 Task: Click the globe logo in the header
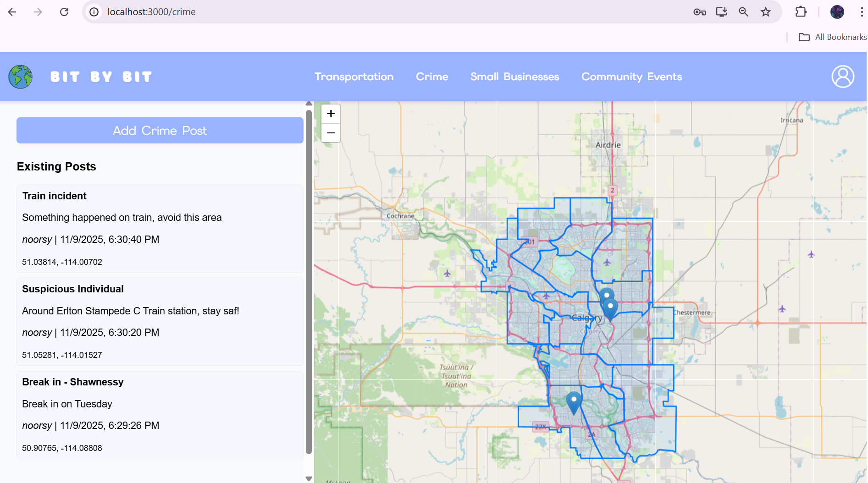21,77
